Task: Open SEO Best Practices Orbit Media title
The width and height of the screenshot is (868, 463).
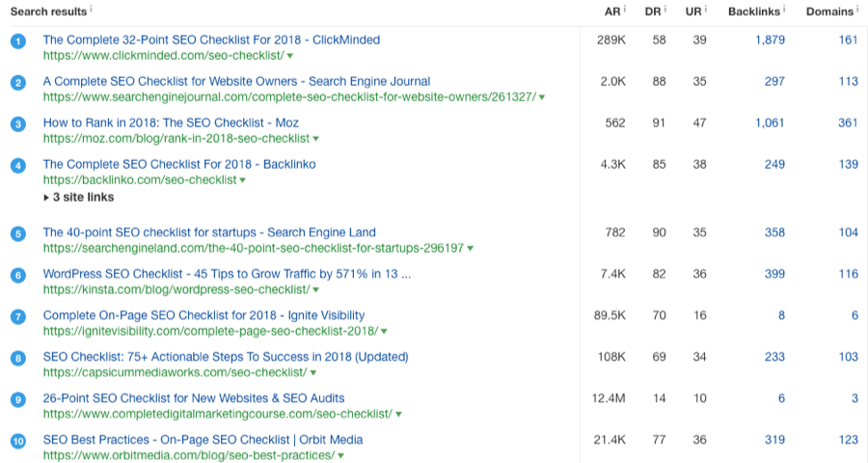Action: tap(203, 440)
